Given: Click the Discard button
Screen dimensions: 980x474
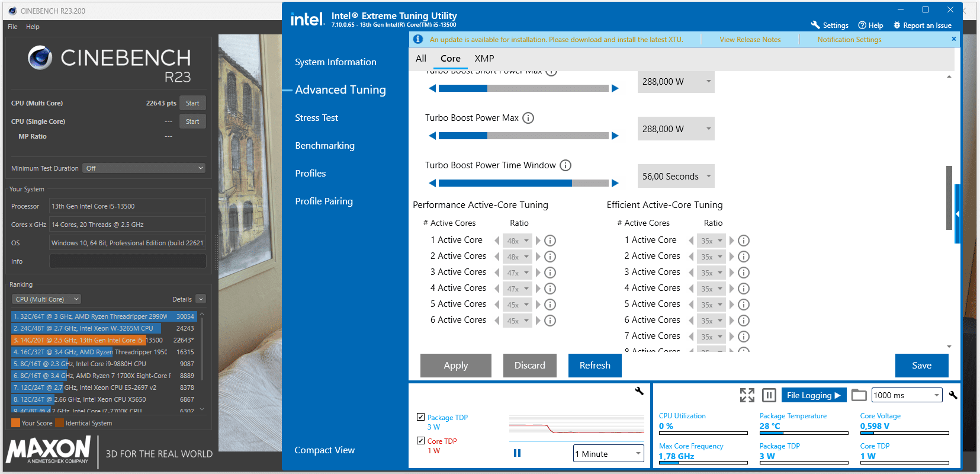Looking at the screenshot, I should point(530,366).
